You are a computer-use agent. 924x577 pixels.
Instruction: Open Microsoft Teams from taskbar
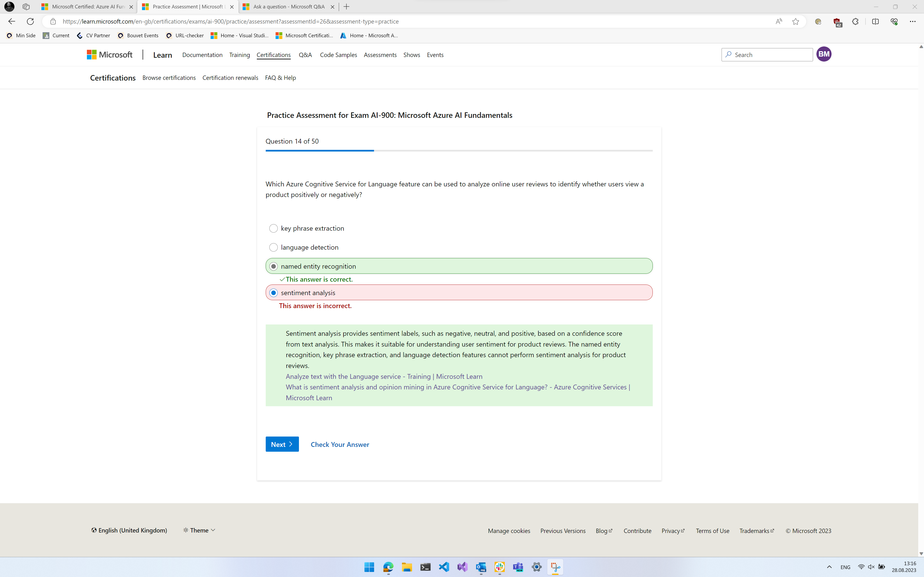coord(518,567)
